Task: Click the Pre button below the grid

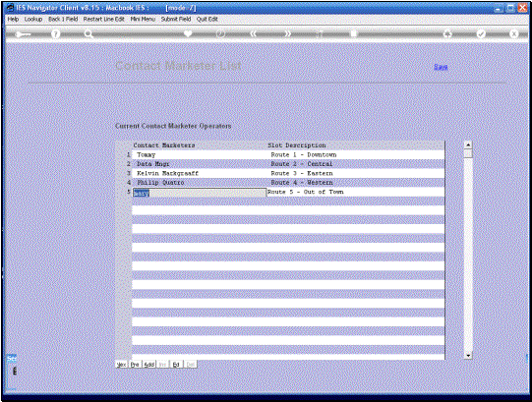Action: point(135,365)
